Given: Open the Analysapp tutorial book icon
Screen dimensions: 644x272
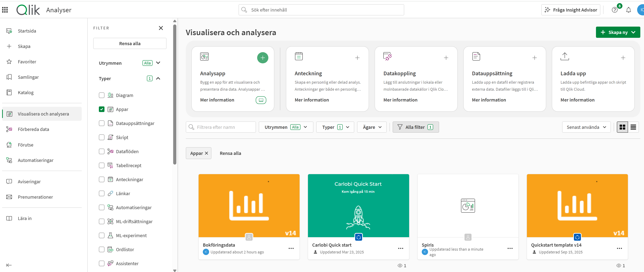Looking at the screenshot, I should coord(261,100).
